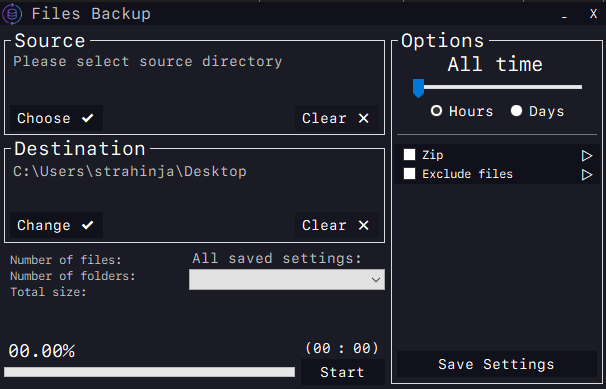The image size is (606, 389).
Task: Click the All time slider handle
Action: 418,88
